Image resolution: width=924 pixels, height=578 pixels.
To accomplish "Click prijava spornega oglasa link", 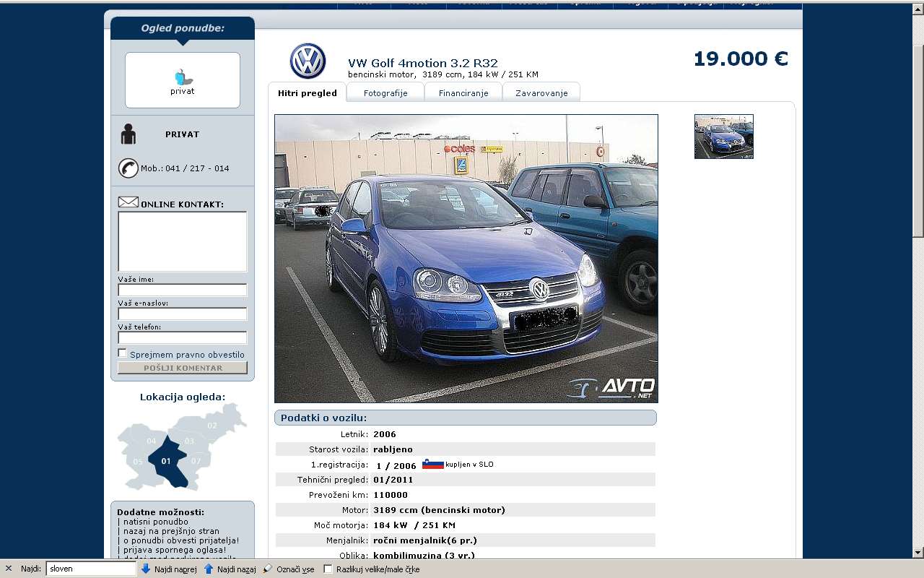I will (175, 550).
